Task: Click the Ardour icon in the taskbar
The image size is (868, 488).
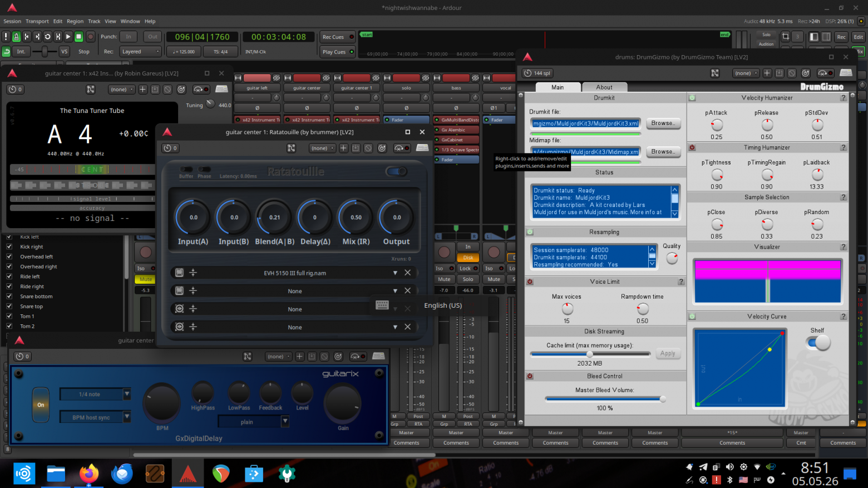Action: click(x=188, y=474)
